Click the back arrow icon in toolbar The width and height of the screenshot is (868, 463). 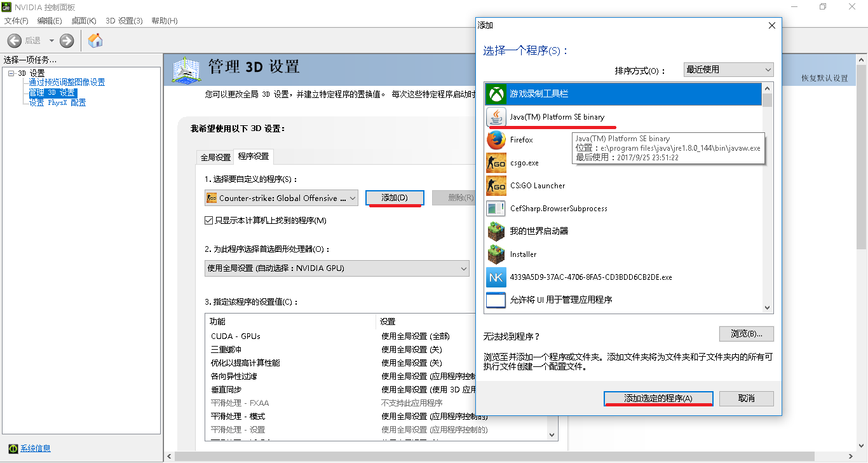(x=15, y=41)
